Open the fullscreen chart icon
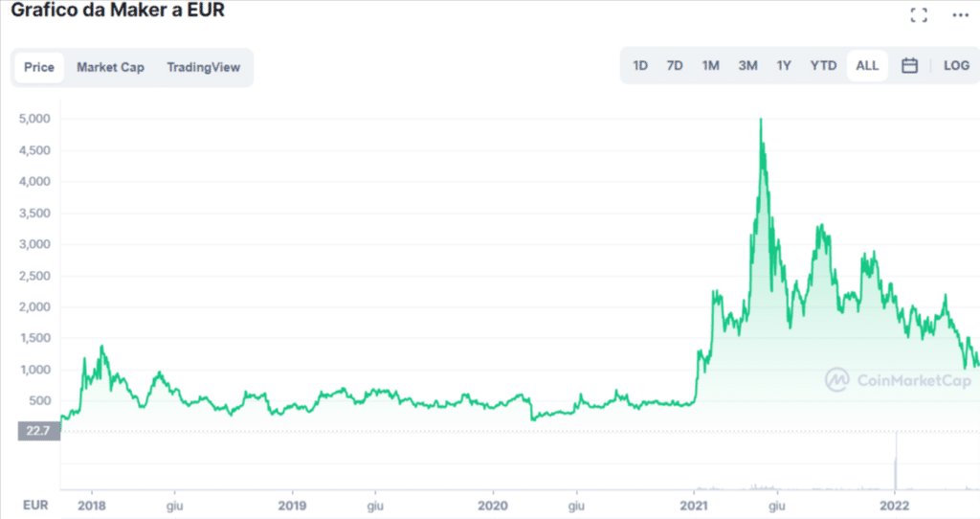The height and width of the screenshot is (519, 980). (919, 15)
